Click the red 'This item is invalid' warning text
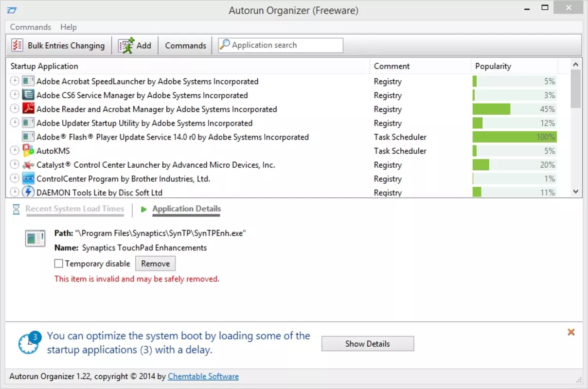 click(x=137, y=279)
